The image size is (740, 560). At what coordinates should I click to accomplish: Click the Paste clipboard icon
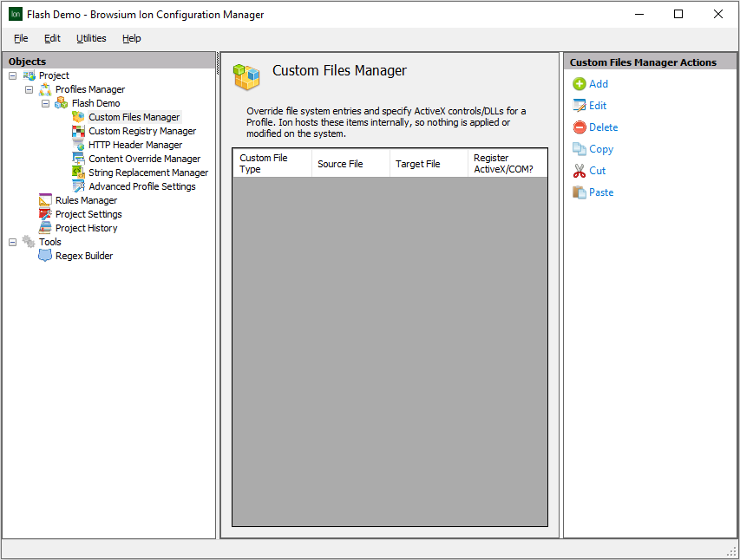[579, 192]
